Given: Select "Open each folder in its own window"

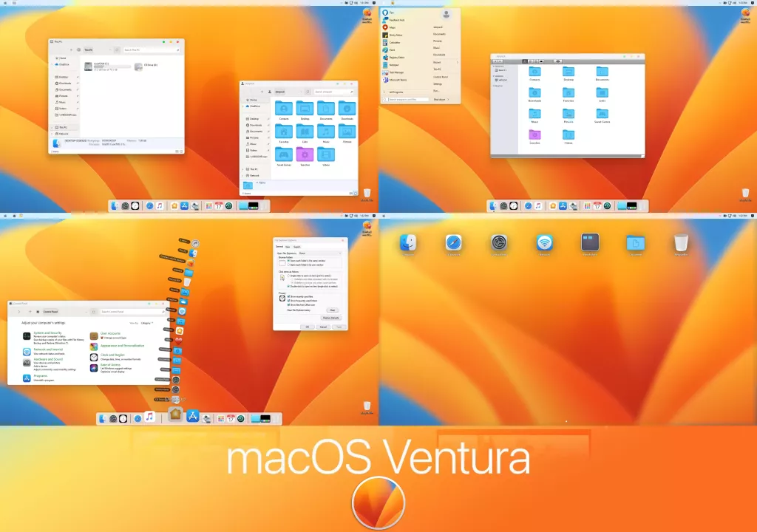Looking at the screenshot, I should 288,265.
